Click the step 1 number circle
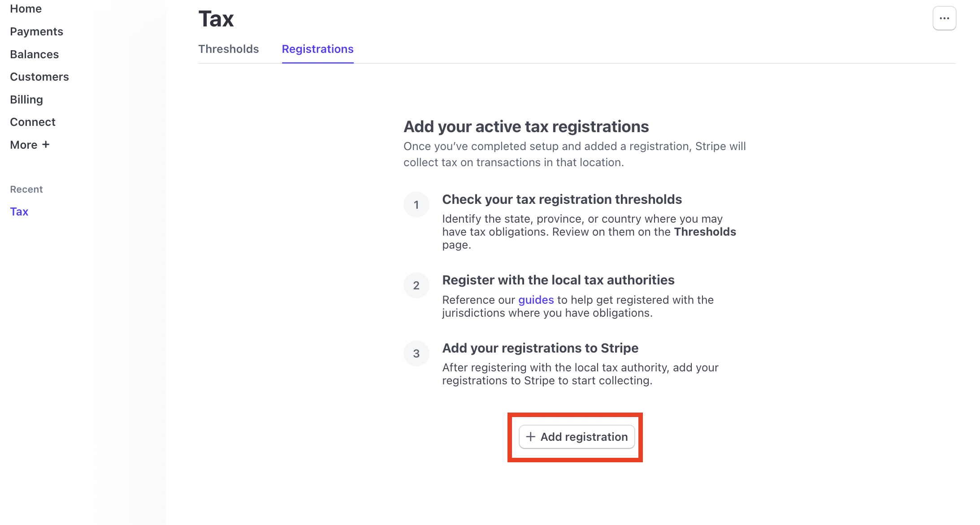The height and width of the screenshot is (525, 980). pos(416,205)
